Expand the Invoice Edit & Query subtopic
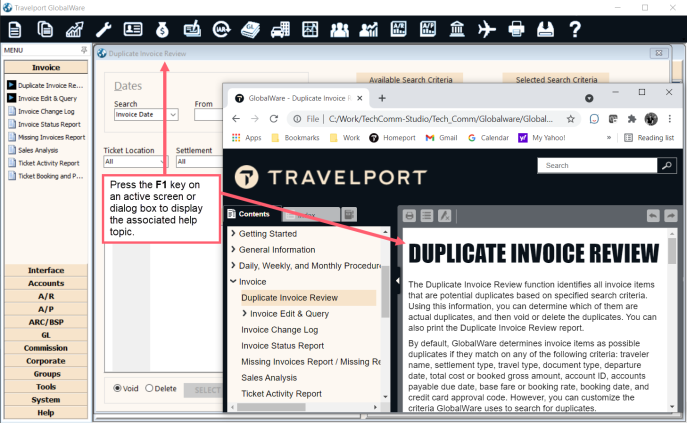This screenshot has width=687, height=423. (x=244, y=313)
